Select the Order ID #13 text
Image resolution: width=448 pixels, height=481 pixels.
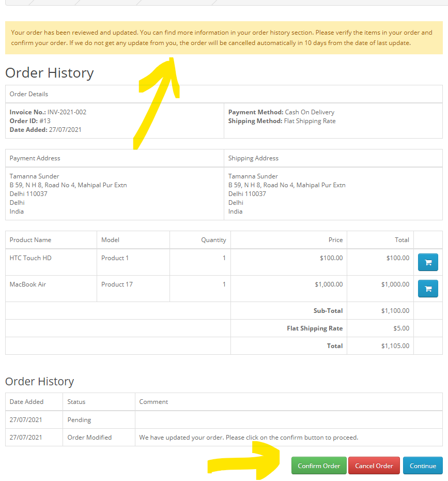pos(30,121)
